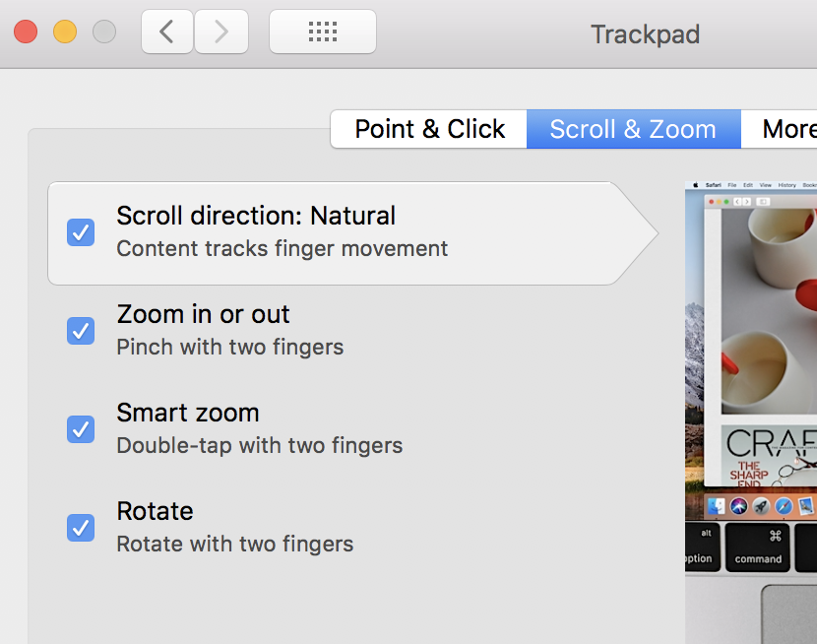Select the Scroll & Zoom tab
The image size is (817, 644).
633,129
